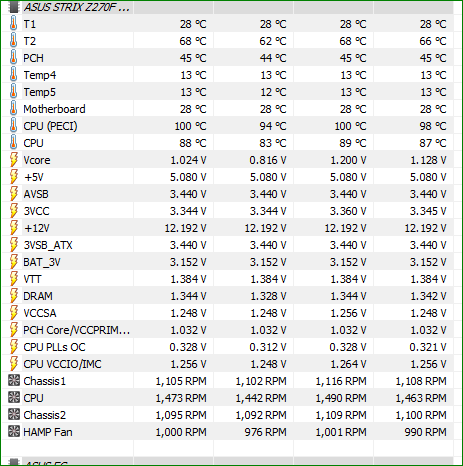This screenshot has width=463, height=466.
Task: Click the voltage icon beside 3VCC
Action: point(14,211)
